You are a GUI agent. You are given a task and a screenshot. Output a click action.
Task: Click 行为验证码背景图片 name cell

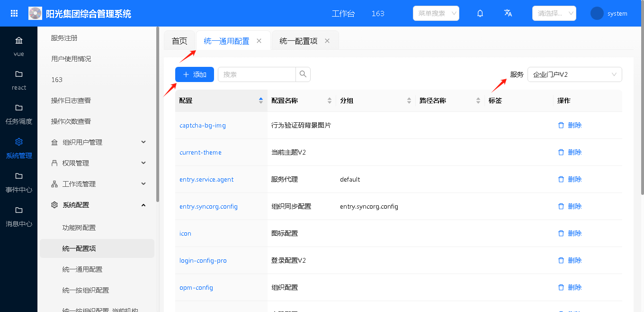[x=301, y=126]
